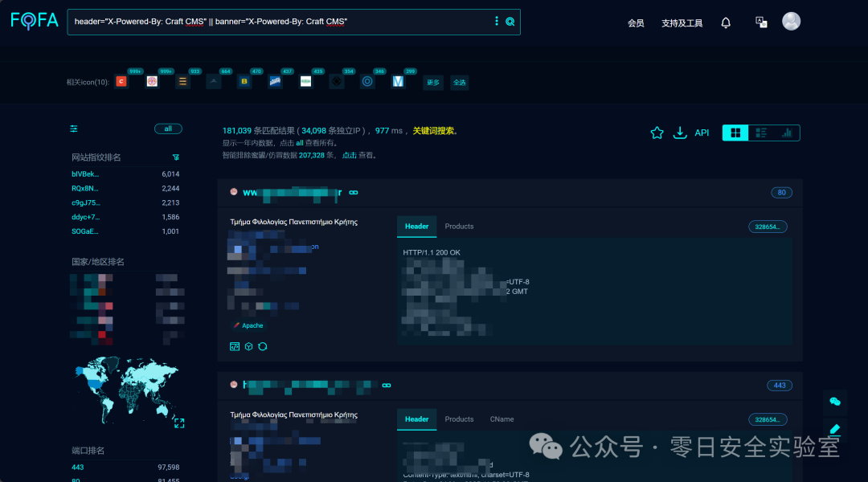Image resolution: width=868 pixels, height=482 pixels.
Task: Select the yellow B related icon
Action: coord(244,81)
